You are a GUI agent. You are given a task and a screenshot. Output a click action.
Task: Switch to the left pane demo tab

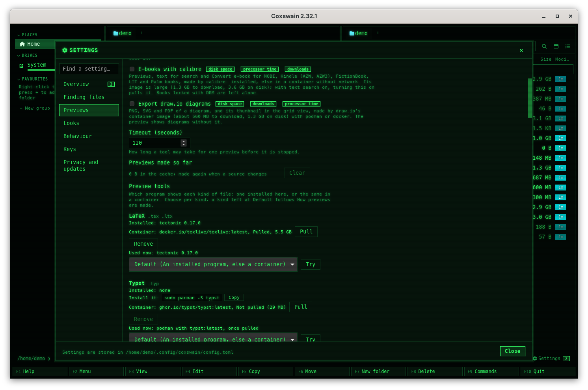pos(123,34)
